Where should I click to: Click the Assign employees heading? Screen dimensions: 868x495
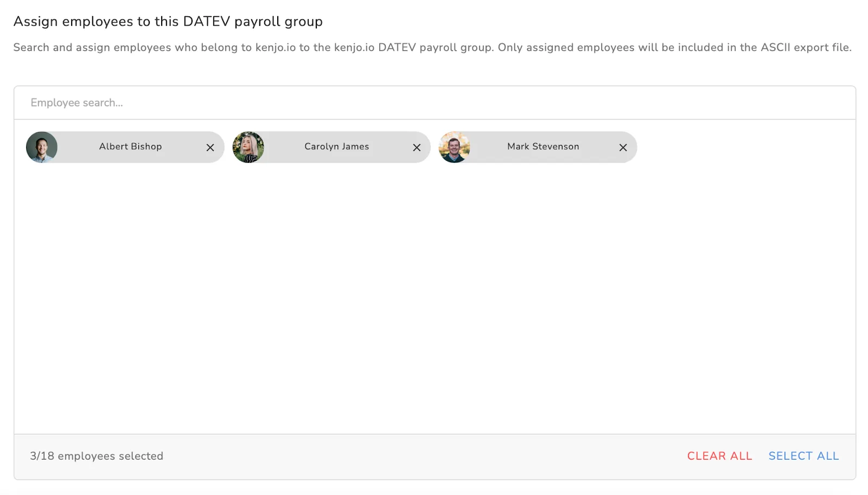pyautogui.click(x=168, y=21)
